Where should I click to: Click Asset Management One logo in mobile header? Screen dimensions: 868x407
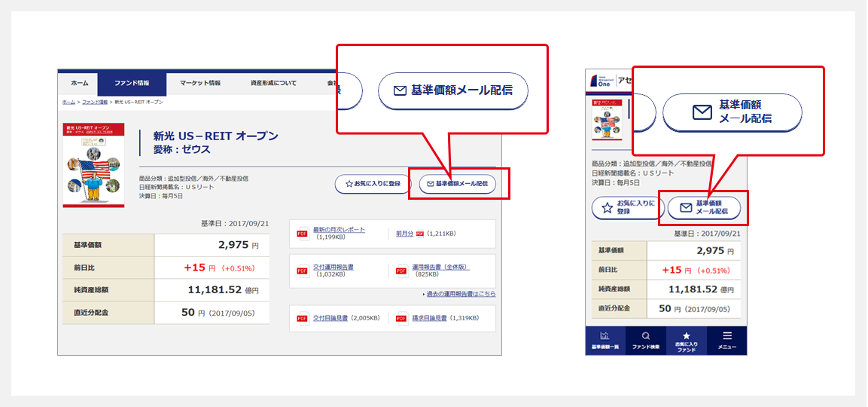coord(602,81)
